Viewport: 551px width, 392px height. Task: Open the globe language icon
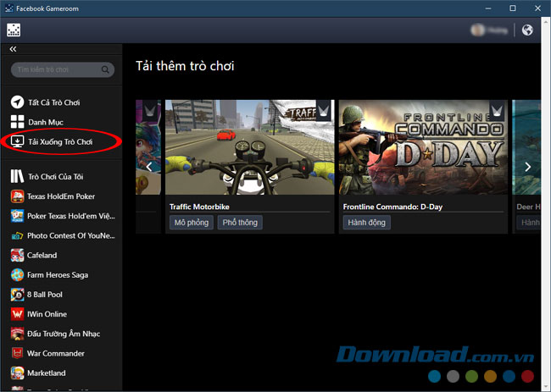[527, 30]
